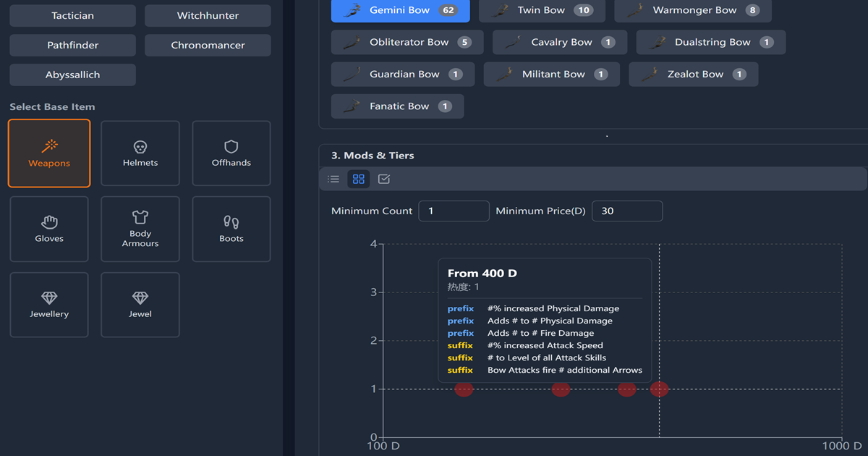
Task: Enable checkbox selection mode
Action: 383,179
